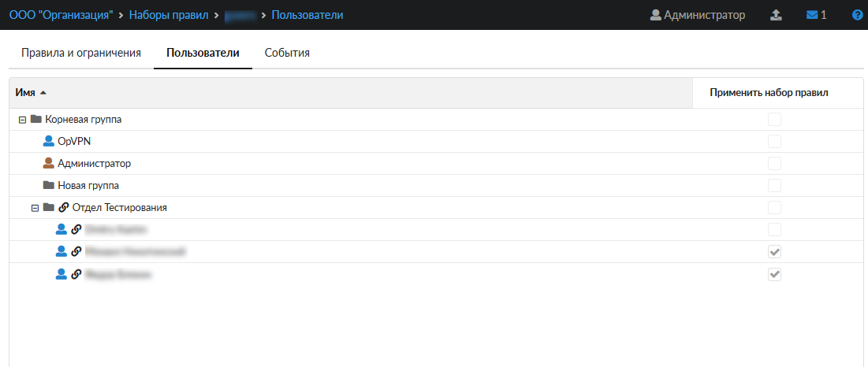Open the Администратор account menu
868x367 pixels.
697,15
